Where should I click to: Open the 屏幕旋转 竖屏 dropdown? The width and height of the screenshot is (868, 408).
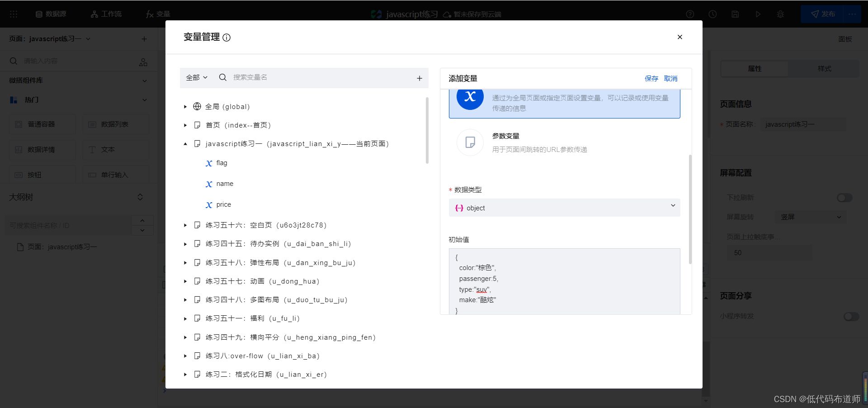(811, 217)
